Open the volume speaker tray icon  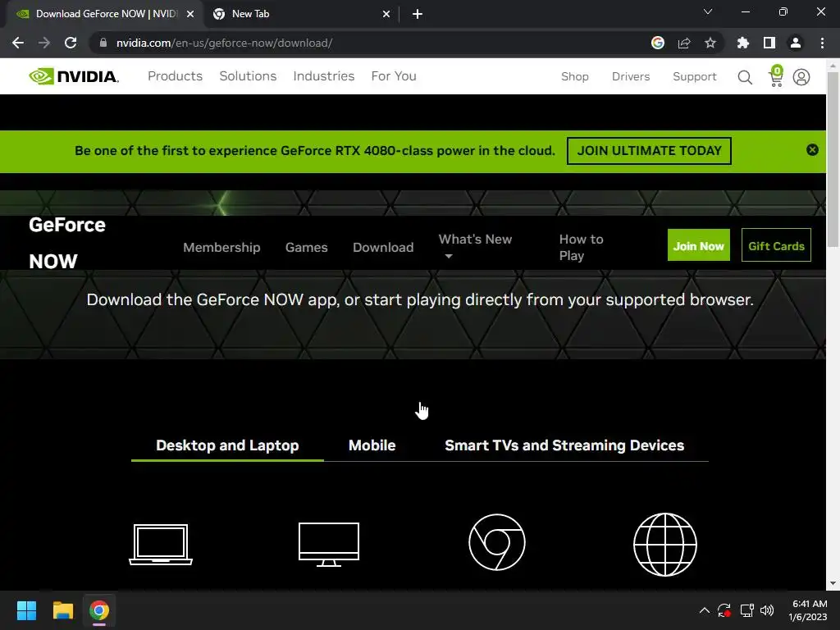point(767,610)
